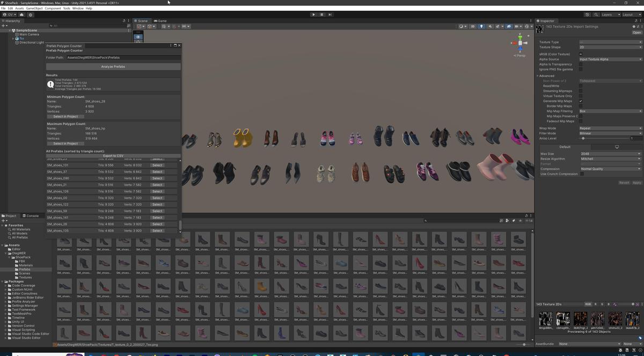Click the Pause button in the toolbar
The image size is (644, 356).
[321, 14]
